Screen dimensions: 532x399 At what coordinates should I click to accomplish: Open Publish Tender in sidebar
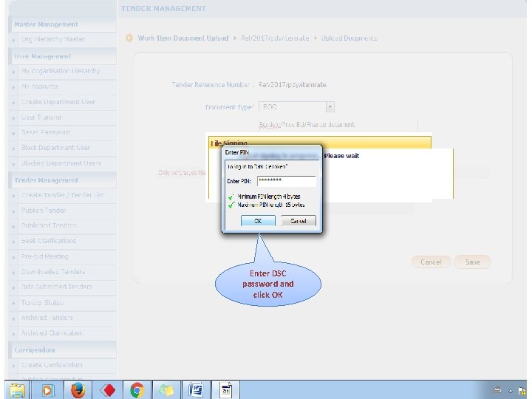[44, 211]
